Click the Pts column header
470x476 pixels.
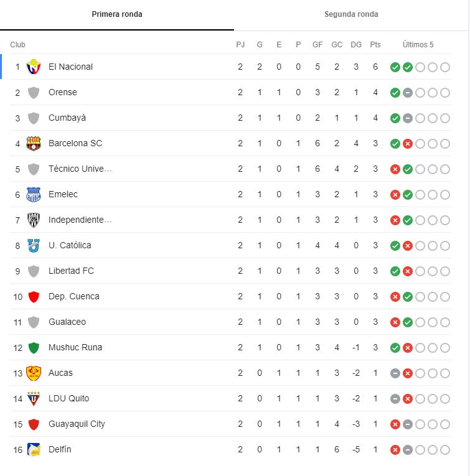click(375, 45)
